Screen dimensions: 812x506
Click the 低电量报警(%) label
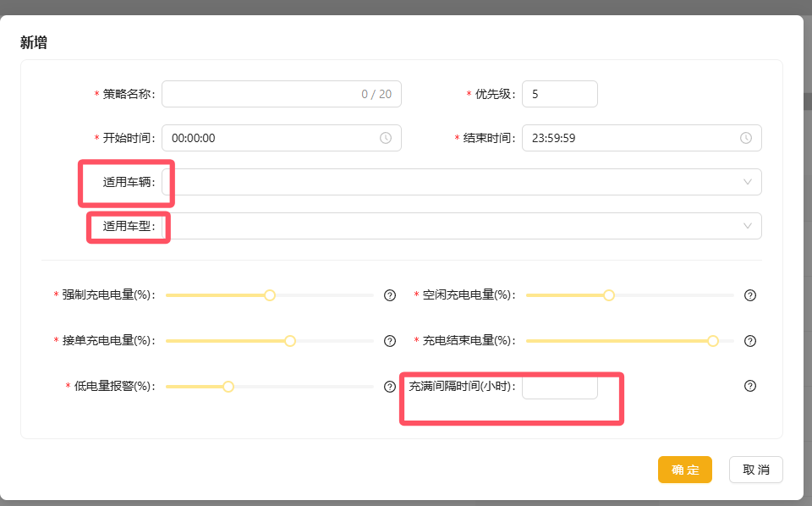114,386
